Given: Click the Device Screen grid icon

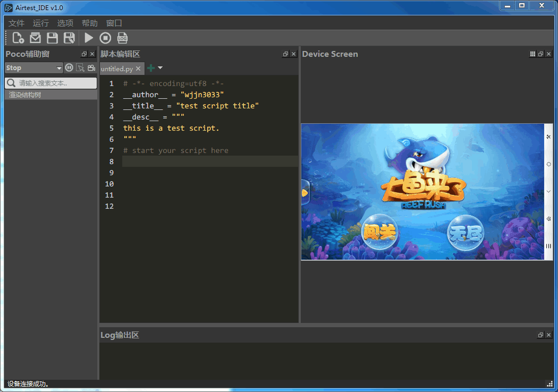Looking at the screenshot, I should (532, 54).
